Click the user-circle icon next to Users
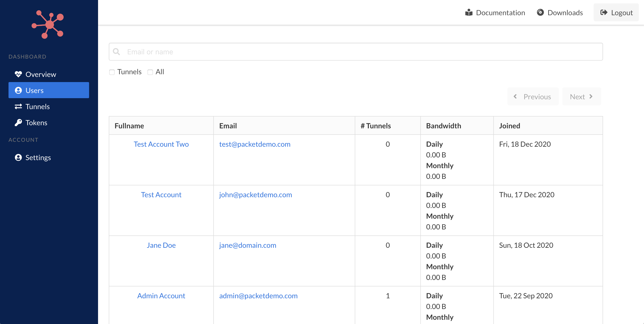644x324 pixels. coord(18,90)
